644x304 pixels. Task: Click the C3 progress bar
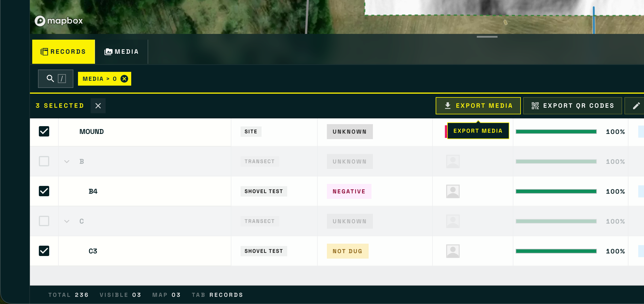tap(556, 251)
